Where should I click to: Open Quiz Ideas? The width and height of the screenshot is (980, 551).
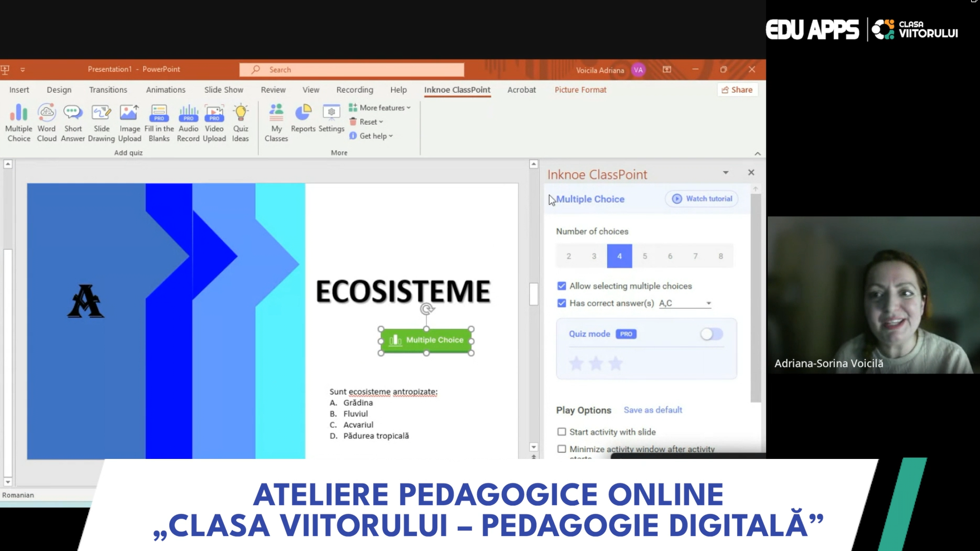(x=241, y=123)
